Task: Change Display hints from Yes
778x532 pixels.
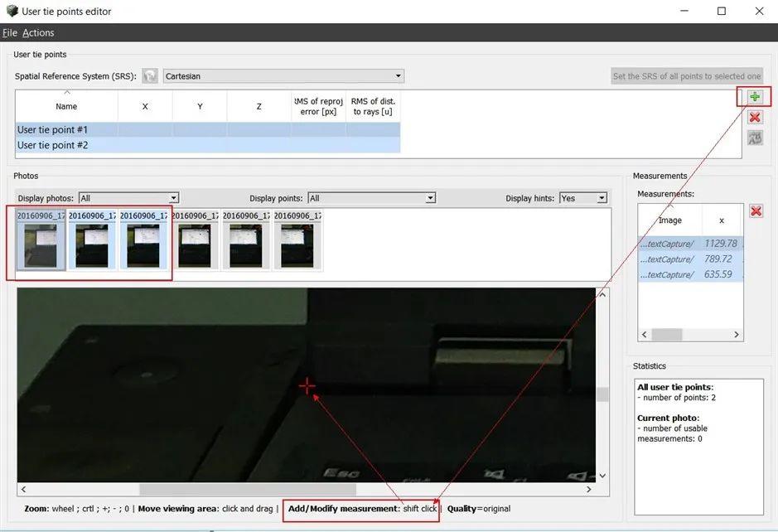Action: tap(602, 197)
